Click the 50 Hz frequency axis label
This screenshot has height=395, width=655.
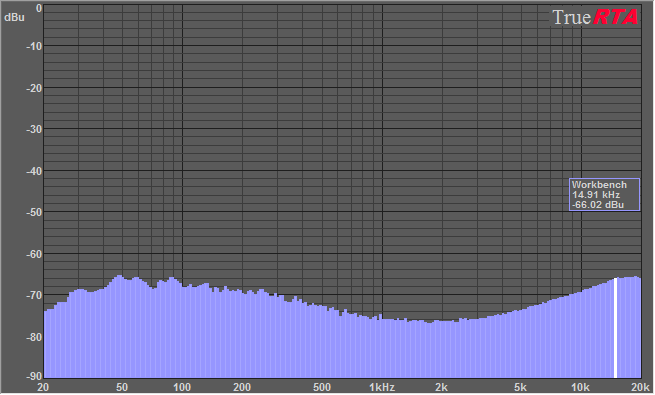click(122, 387)
